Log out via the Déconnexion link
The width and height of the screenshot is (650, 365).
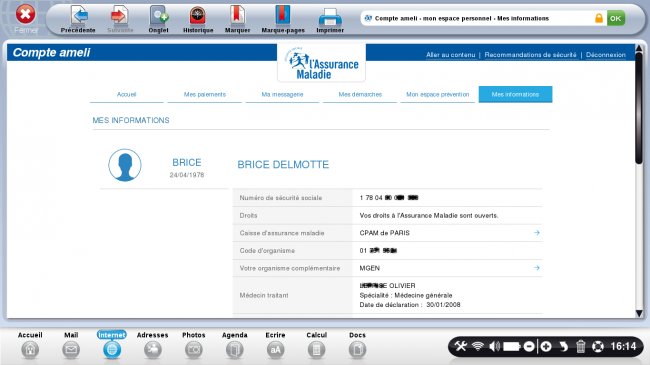[x=605, y=55]
